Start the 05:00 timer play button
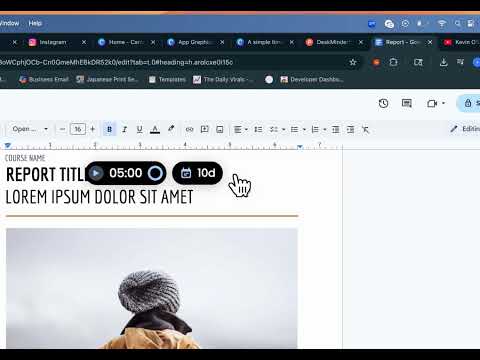 point(96,173)
